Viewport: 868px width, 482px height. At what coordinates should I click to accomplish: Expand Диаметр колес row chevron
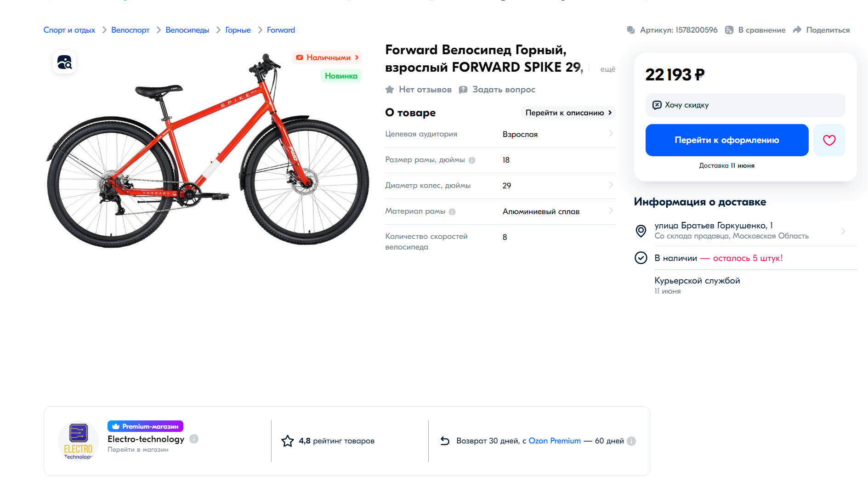(x=611, y=185)
